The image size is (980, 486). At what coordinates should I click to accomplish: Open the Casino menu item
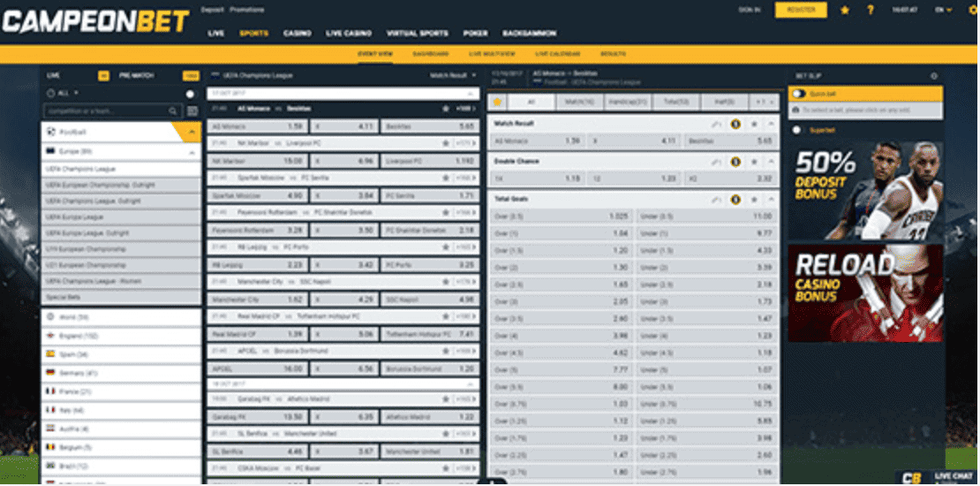click(x=297, y=34)
